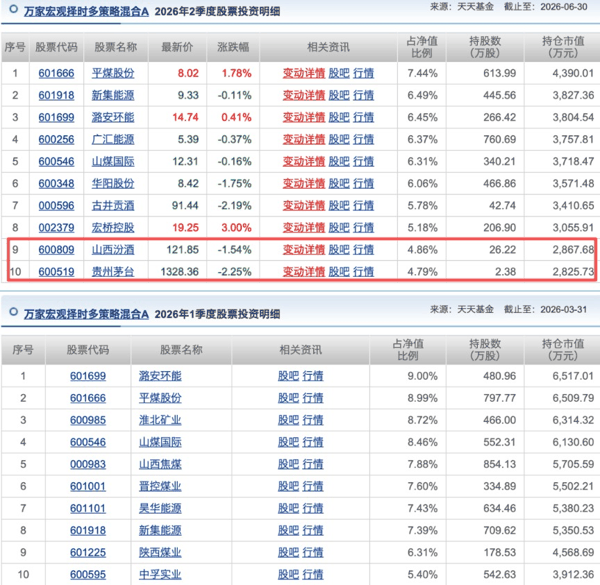View 变动详情 for 平煤股份

click(x=304, y=73)
